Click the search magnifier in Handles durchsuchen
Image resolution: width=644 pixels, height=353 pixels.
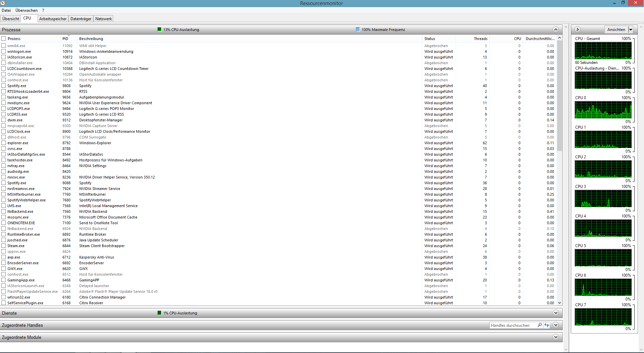[539, 325]
